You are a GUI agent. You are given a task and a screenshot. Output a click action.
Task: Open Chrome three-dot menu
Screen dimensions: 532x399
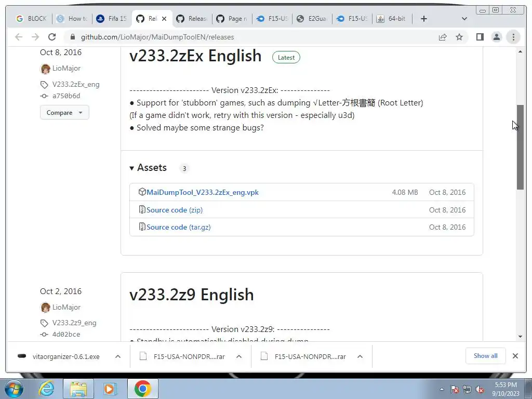(x=513, y=37)
